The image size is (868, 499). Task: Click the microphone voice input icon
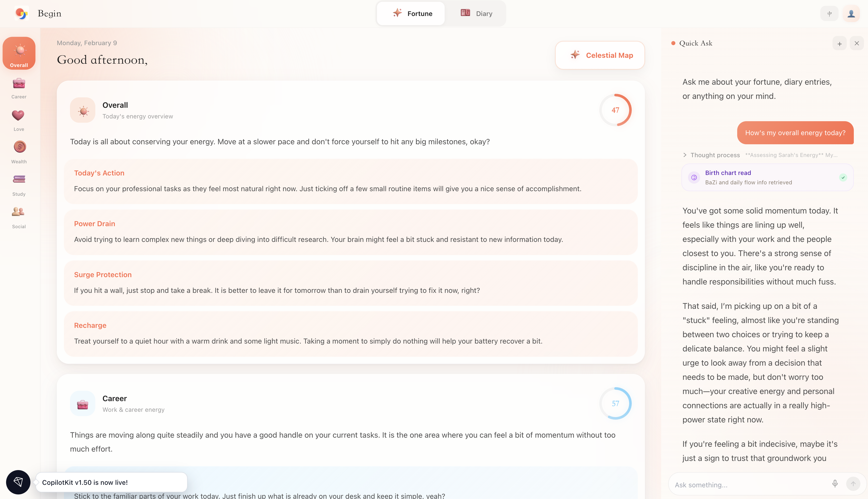[x=835, y=484]
